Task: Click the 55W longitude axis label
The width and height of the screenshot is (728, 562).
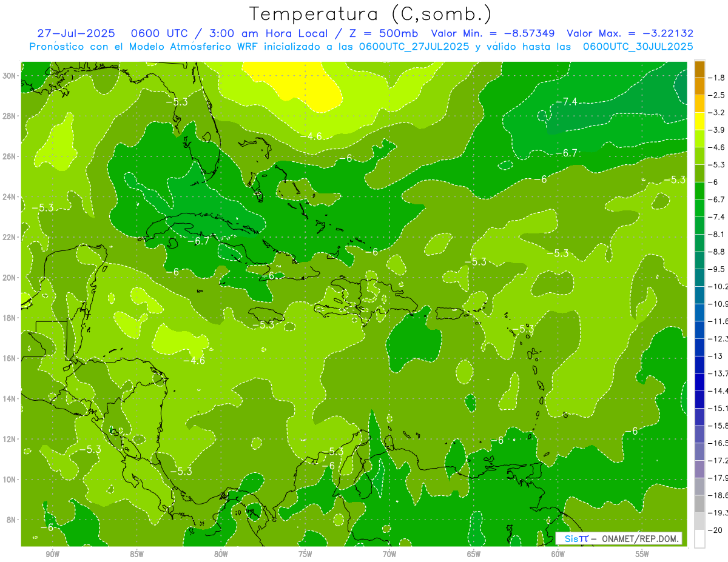Action: click(x=642, y=554)
